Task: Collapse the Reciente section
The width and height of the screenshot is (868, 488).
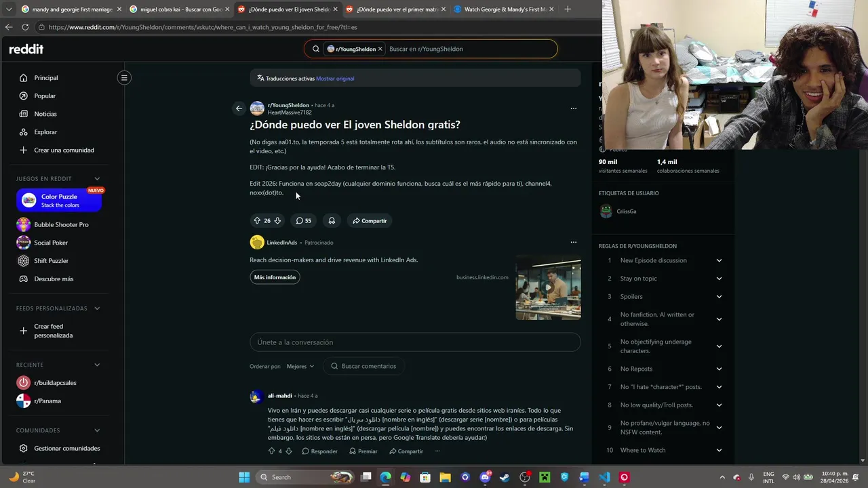Action: (x=97, y=365)
